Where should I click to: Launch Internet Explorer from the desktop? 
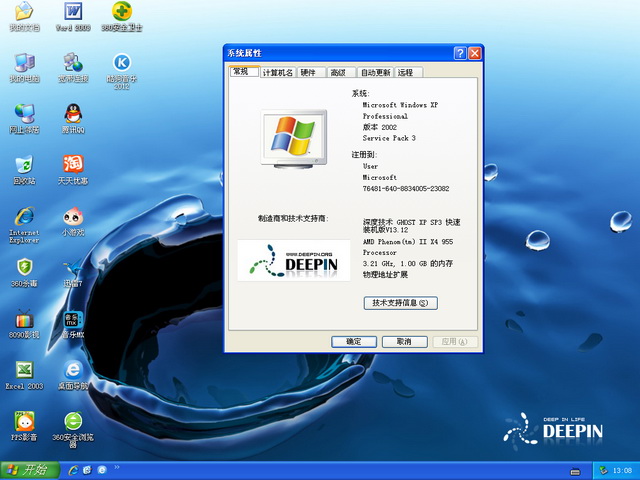click(x=24, y=224)
